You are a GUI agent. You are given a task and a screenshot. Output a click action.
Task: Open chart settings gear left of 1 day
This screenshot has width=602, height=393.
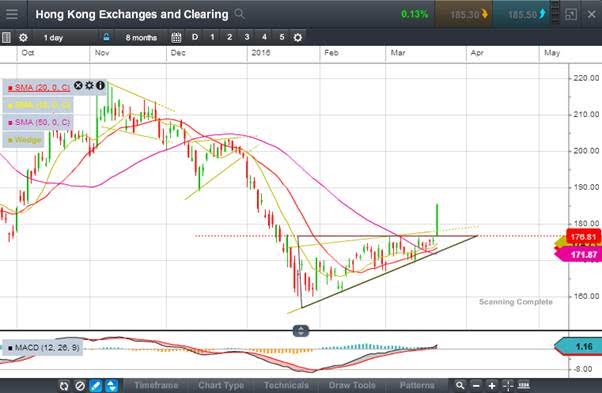tap(23, 38)
